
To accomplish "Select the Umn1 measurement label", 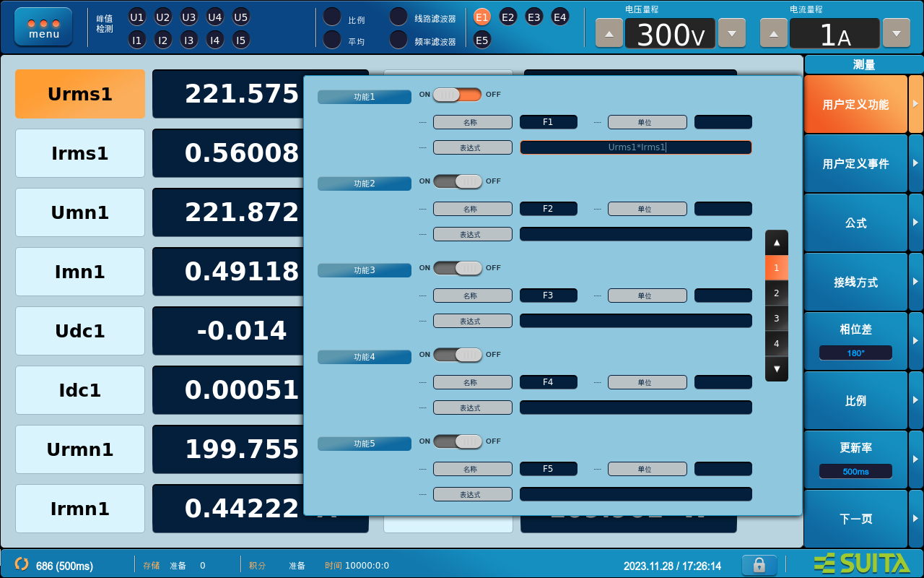I will 80,212.
